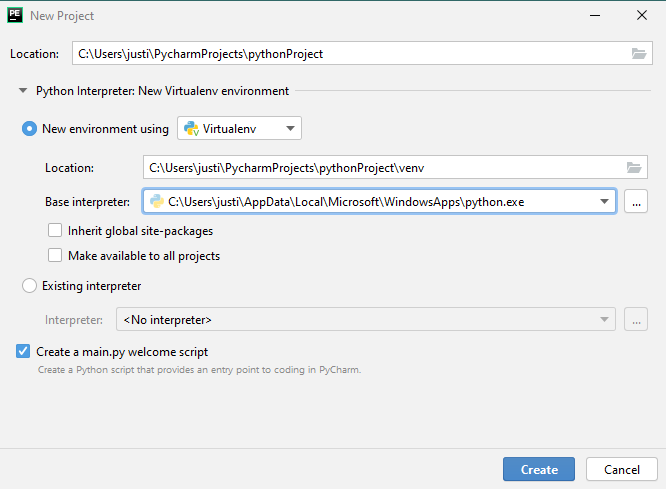Image resolution: width=666 pixels, height=489 pixels.
Task: Click ellipsis button next to Base interpreter
Action: click(x=636, y=201)
